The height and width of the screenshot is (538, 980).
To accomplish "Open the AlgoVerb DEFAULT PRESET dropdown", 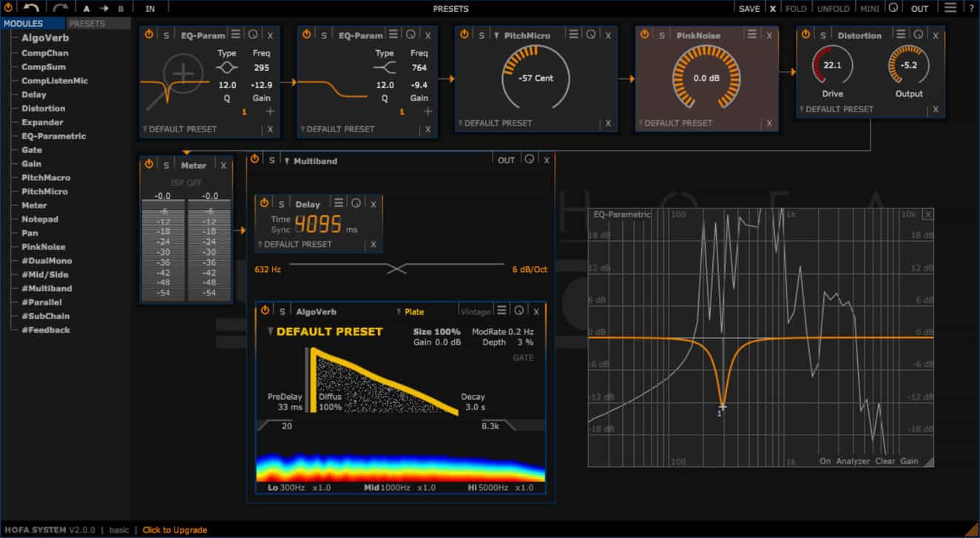I will 325,332.
